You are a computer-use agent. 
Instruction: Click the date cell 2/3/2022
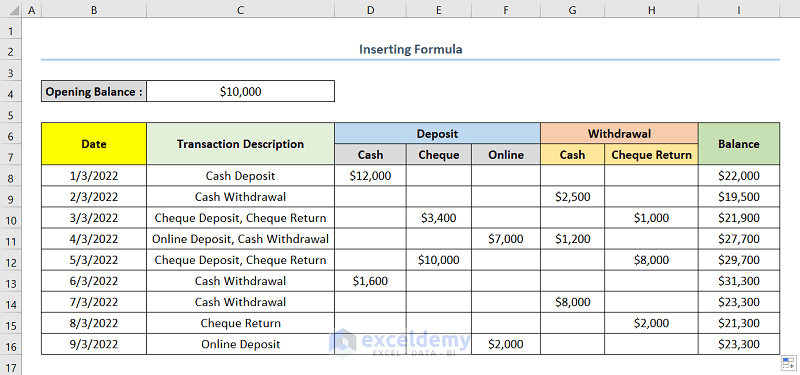click(94, 196)
